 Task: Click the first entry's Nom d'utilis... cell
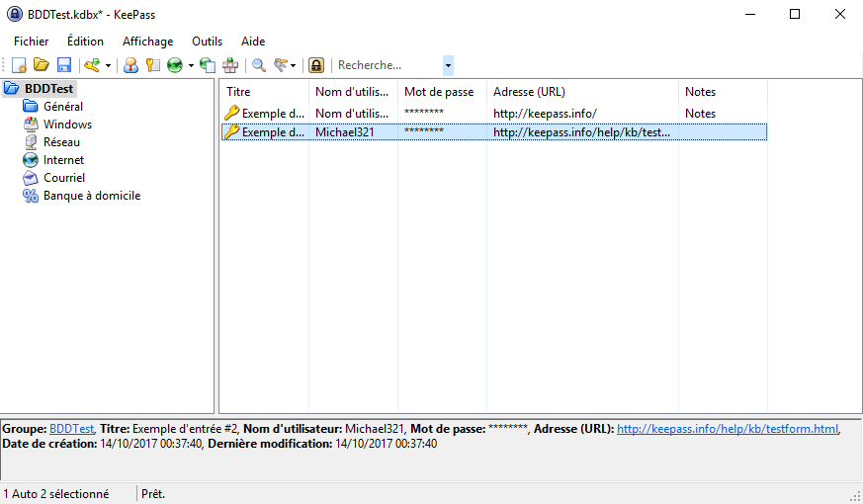(352, 114)
